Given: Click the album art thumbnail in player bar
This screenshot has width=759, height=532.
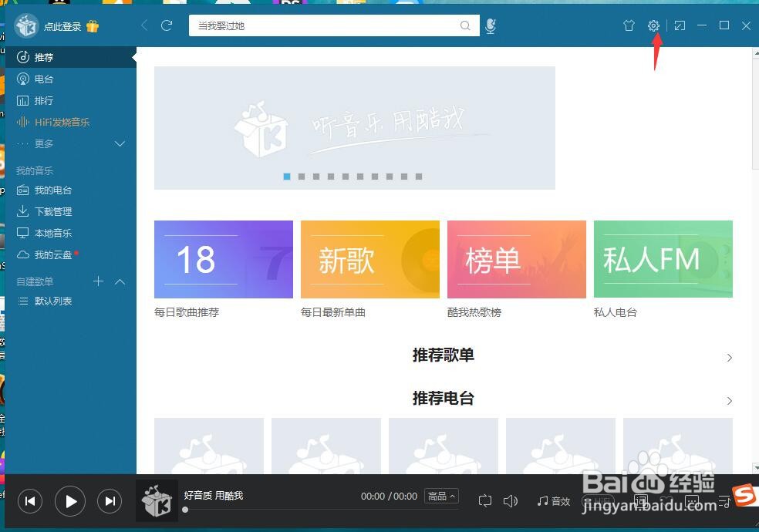Looking at the screenshot, I should click(157, 500).
